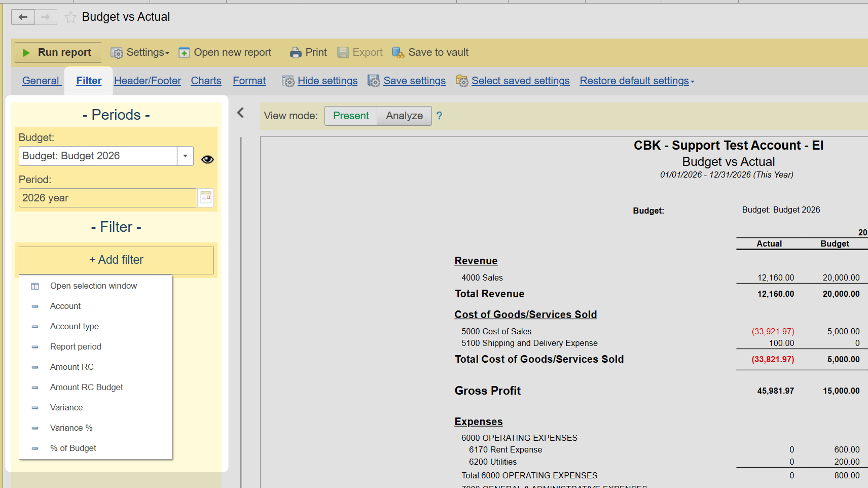
Task: Choose Account type from filter menu
Action: tap(75, 327)
